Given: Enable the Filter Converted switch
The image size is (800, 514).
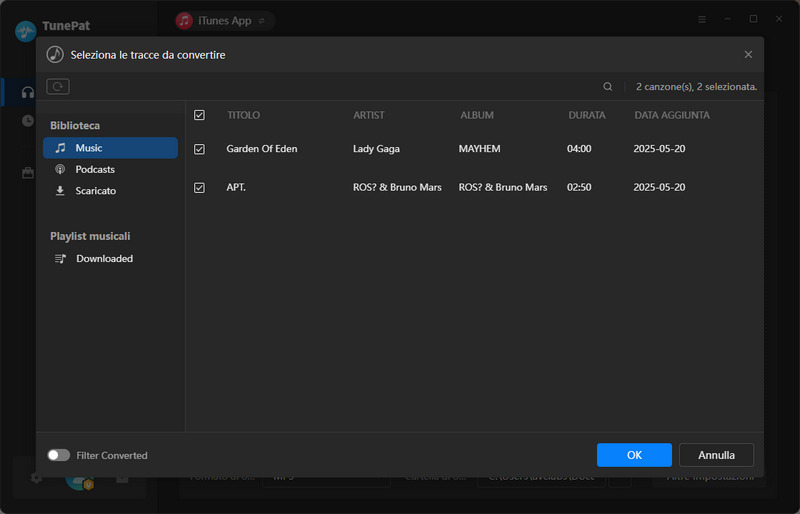Looking at the screenshot, I should click(x=59, y=455).
